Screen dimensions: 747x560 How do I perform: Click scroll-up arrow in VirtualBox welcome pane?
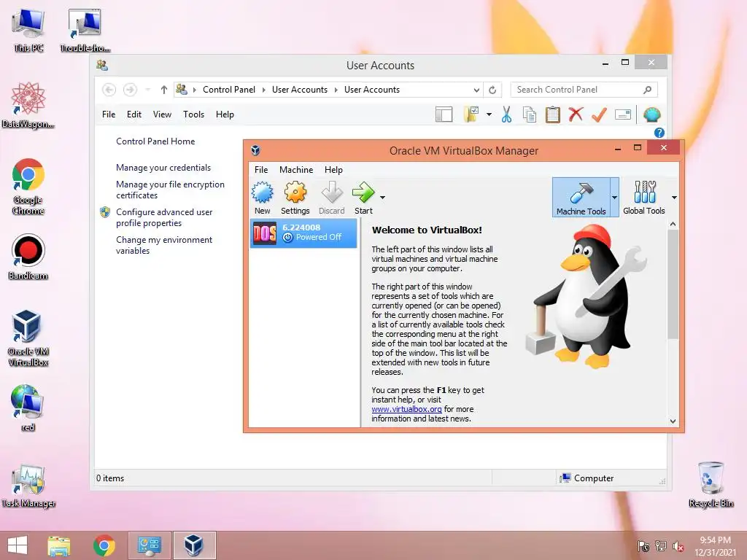(x=673, y=224)
